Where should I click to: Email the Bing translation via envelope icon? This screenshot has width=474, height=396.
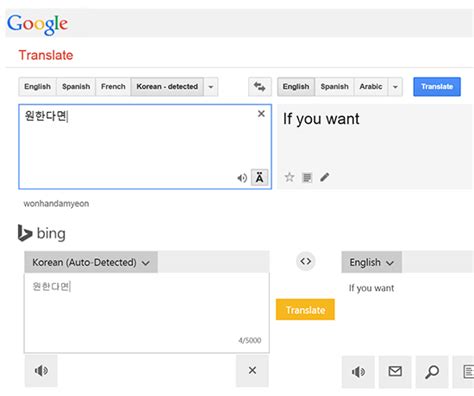pyautogui.click(x=395, y=371)
